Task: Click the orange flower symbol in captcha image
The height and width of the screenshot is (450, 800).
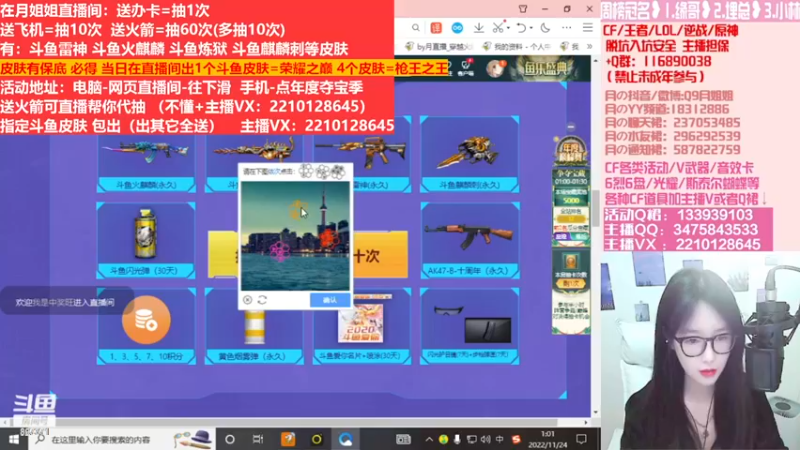Action: point(296,209)
